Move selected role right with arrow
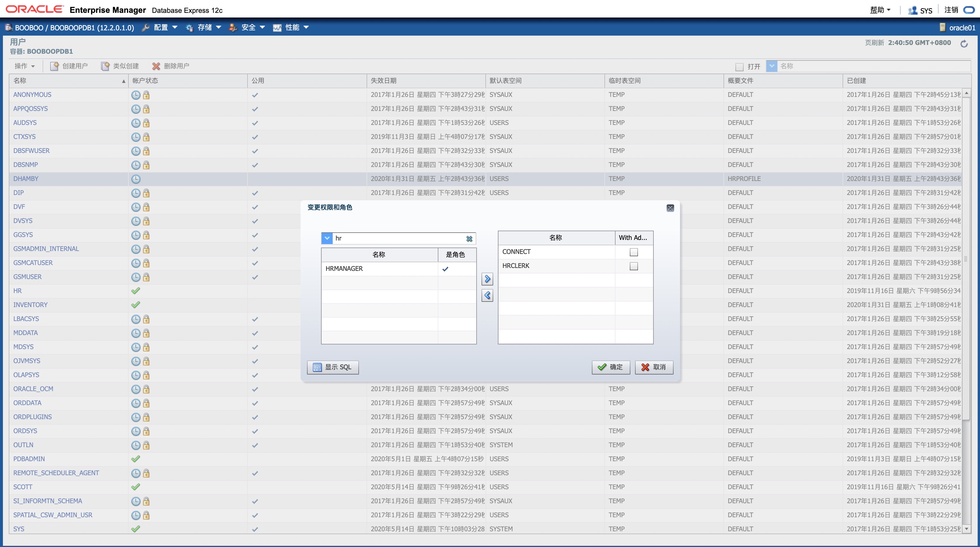The width and height of the screenshot is (980, 547). click(x=487, y=279)
